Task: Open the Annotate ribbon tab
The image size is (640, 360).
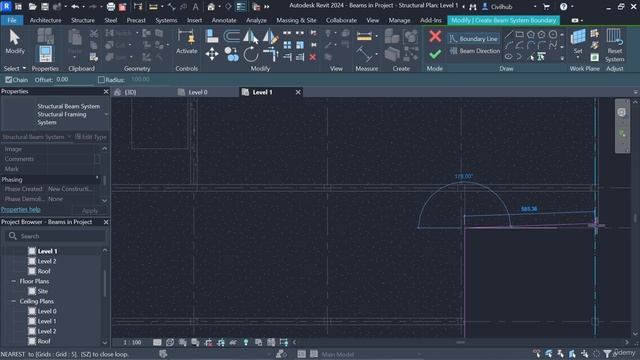Action: pyautogui.click(x=224, y=20)
